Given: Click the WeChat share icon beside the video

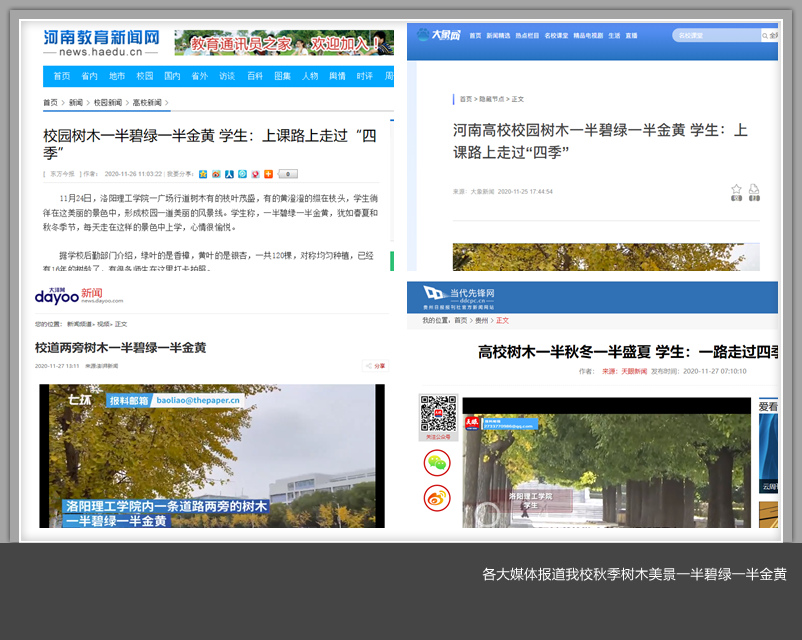Looking at the screenshot, I should 437,462.
